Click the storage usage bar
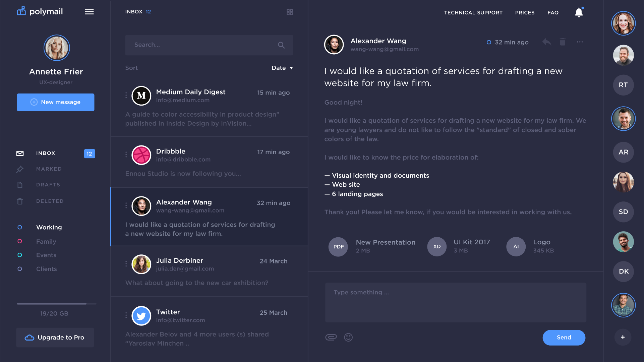This screenshot has height=362, width=644. coord(56,304)
